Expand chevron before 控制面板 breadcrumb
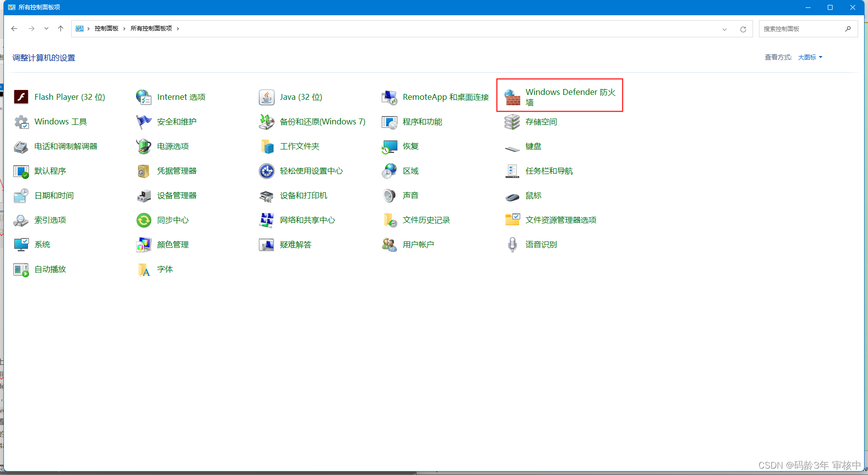Image resolution: width=868 pixels, height=475 pixels. 88,29
